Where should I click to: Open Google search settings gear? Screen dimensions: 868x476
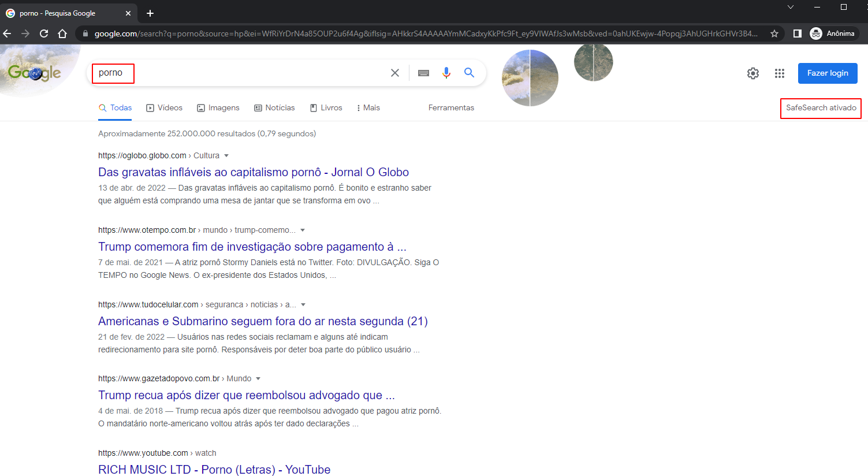pos(753,73)
